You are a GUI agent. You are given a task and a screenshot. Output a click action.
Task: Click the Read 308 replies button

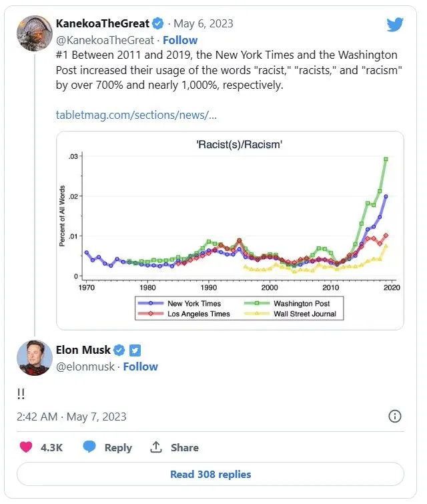pos(210,475)
